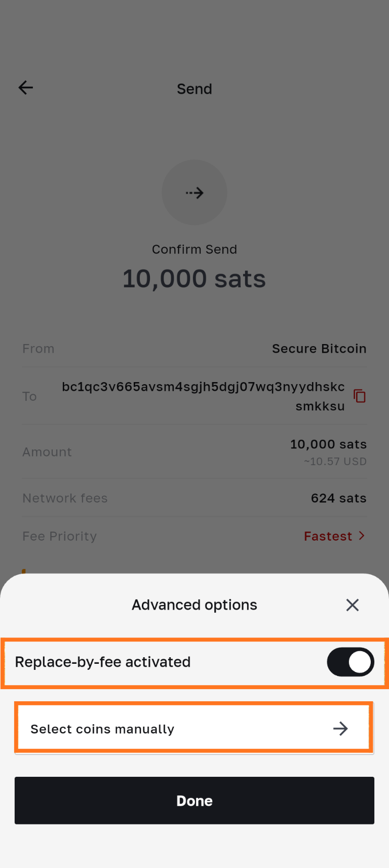Tap the Replace-by-fee activated label
The image size is (389, 868).
click(103, 662)
